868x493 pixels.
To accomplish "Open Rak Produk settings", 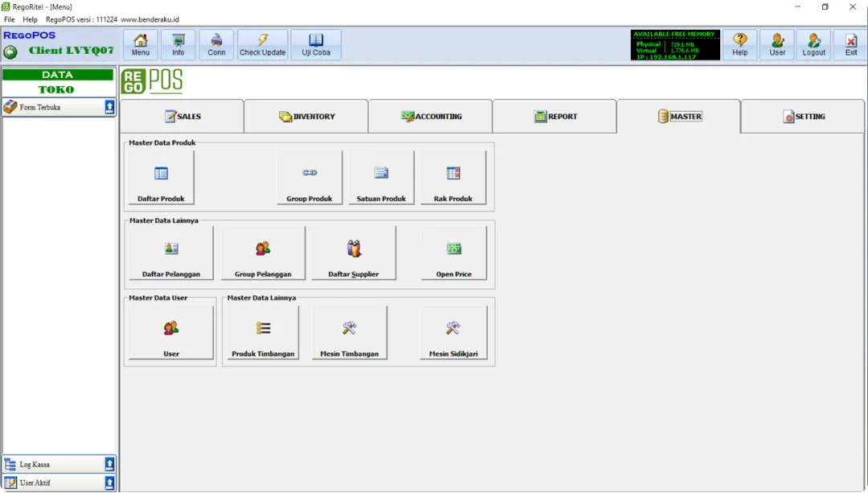I will click(453, 178).
